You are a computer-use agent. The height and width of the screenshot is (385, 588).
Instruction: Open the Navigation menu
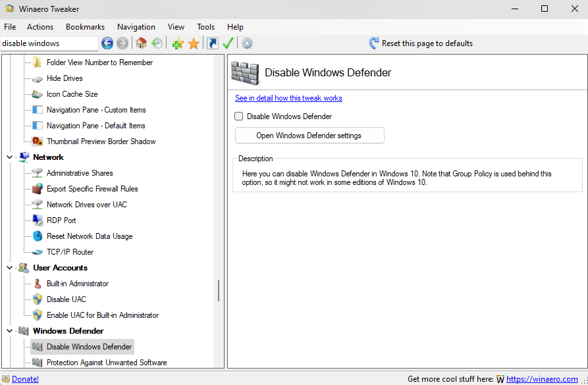(136, 27)
